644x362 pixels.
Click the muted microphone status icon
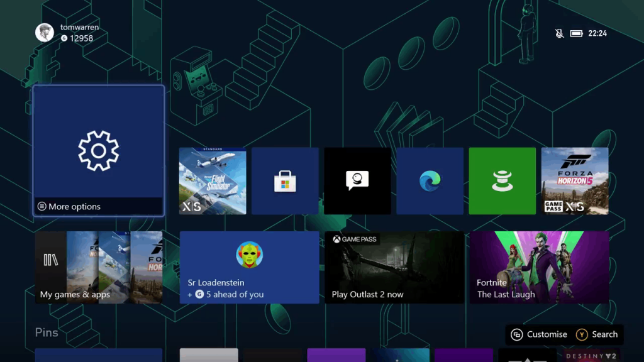tap(559, 33)
